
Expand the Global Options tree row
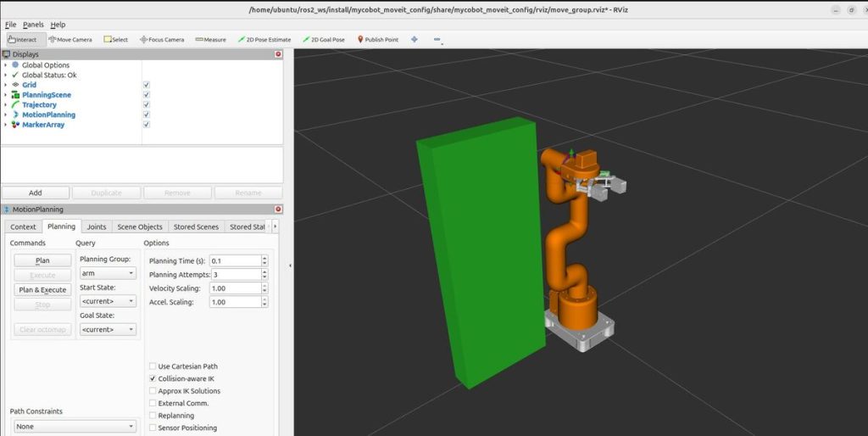[6, 64]
